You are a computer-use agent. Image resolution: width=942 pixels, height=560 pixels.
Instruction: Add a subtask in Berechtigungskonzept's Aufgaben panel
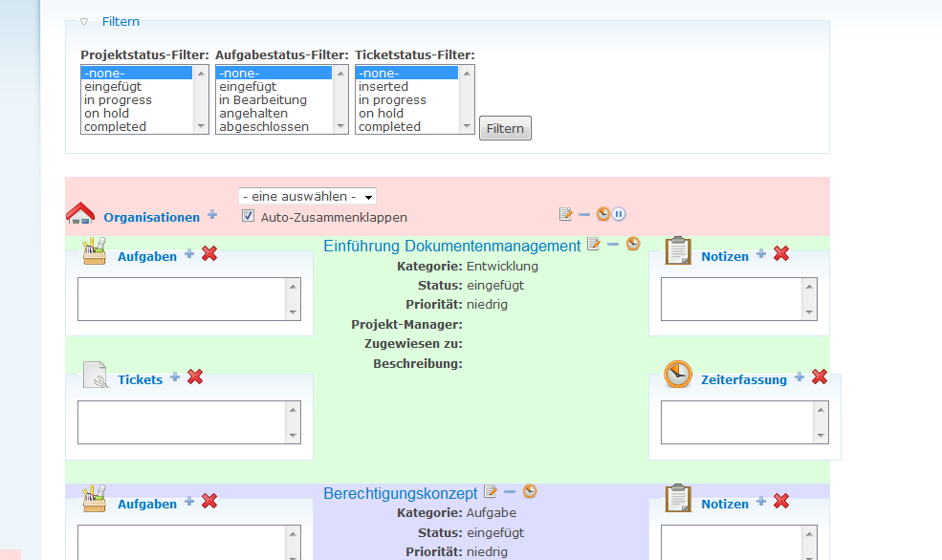[x=189, y=501]
